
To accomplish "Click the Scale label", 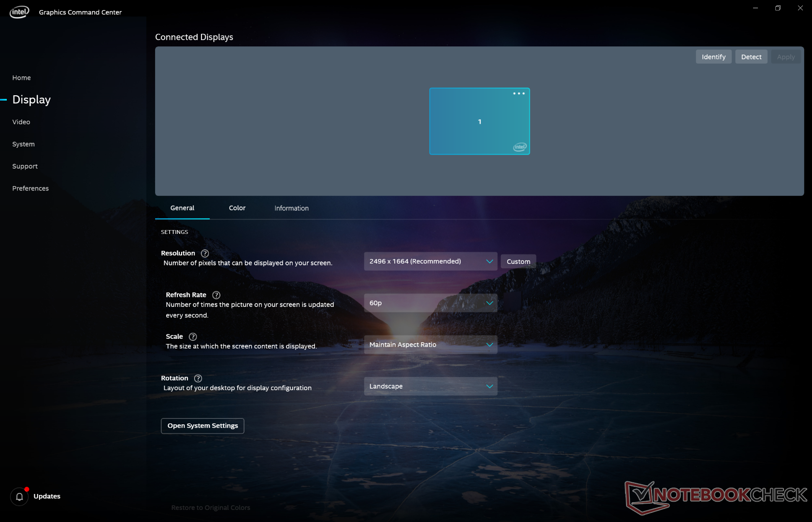I will tap(174, 336).
